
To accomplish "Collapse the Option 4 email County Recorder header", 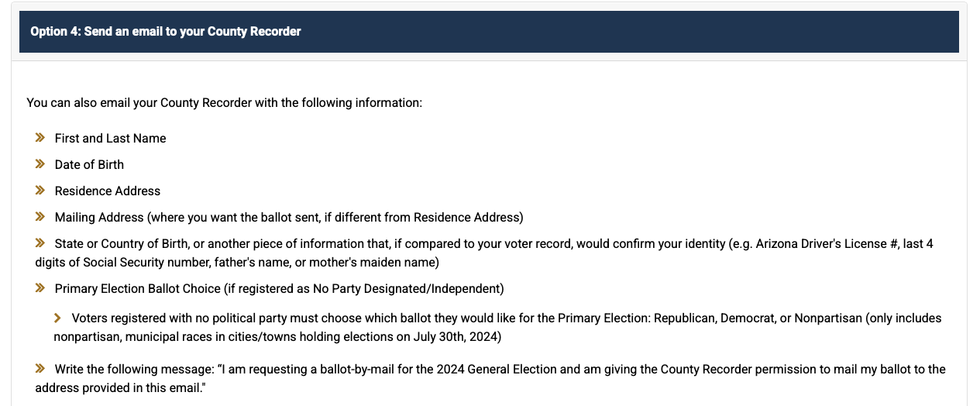I will (x=489, y=32).
